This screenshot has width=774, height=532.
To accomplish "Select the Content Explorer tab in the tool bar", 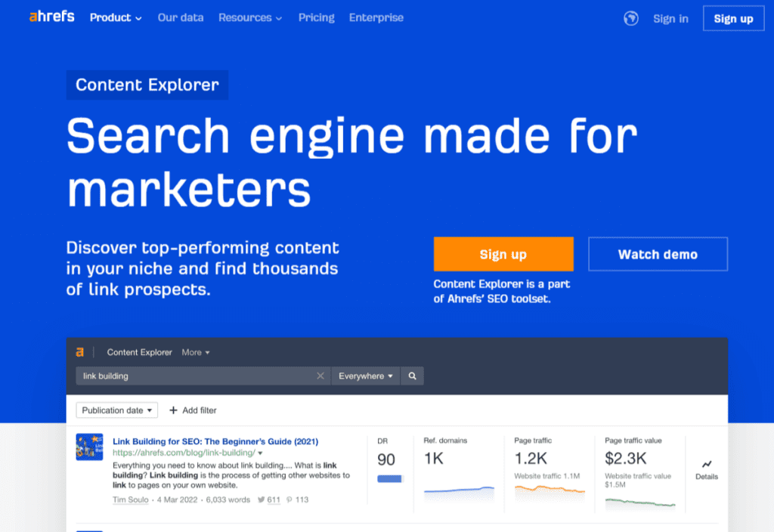I will tap(139, 352).
